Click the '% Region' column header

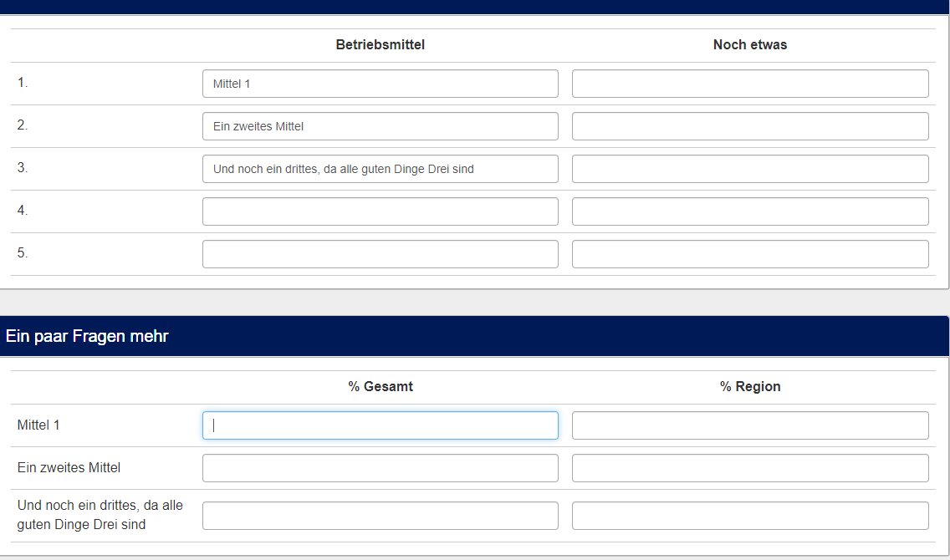point(749,387)
